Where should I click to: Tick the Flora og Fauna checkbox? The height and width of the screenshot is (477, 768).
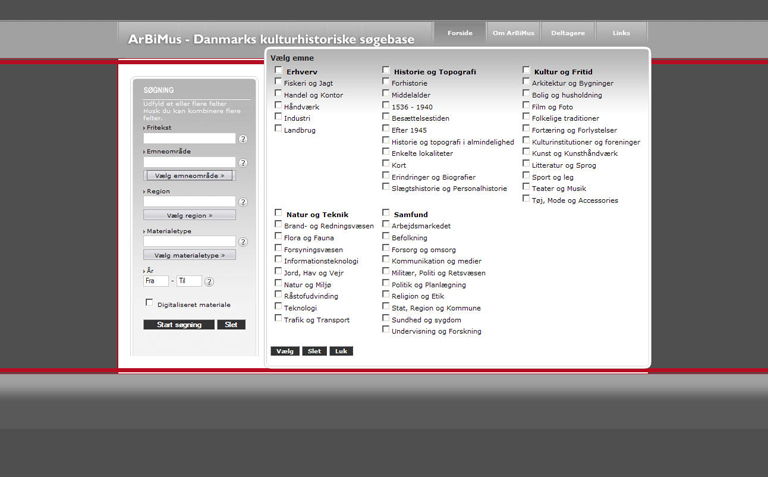tap(278, 236)
